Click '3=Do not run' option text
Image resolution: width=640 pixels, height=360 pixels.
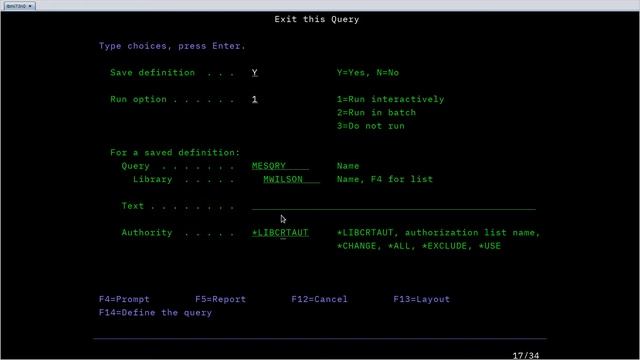pos(371,126)
